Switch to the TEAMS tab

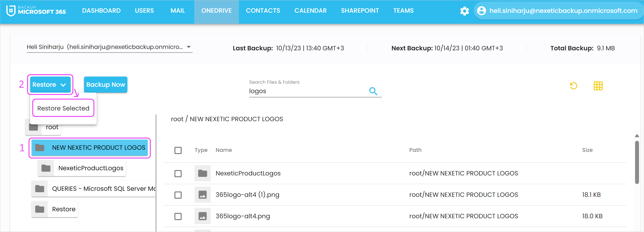[404, 11]
